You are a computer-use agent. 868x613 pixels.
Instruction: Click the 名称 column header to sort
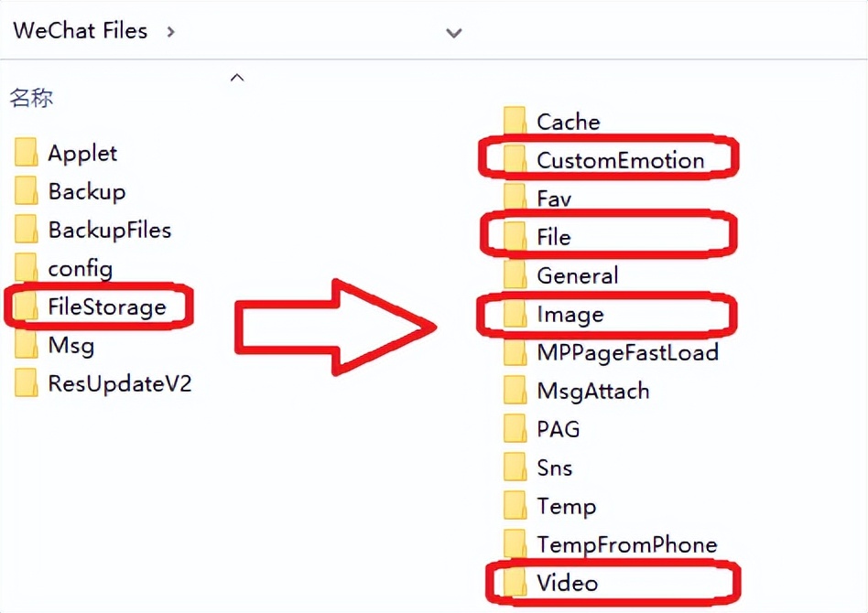click(x=31, y=98)
